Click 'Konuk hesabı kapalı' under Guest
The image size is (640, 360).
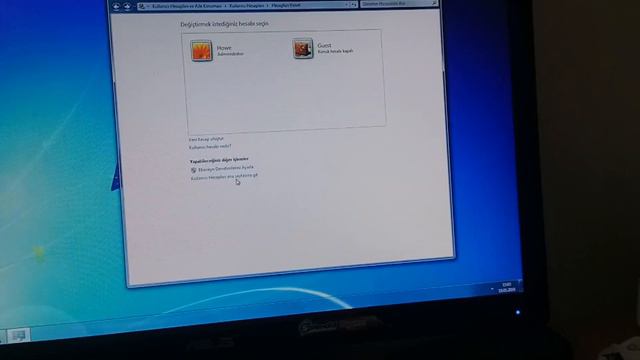[336, 51]
